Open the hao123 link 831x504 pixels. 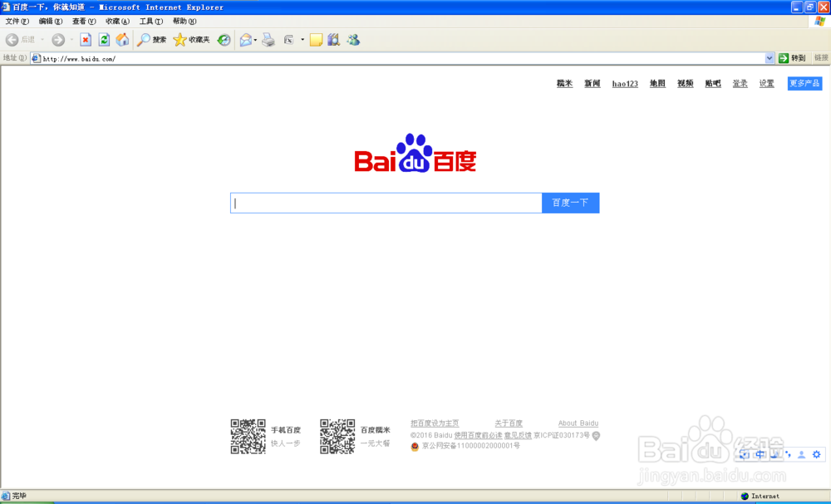(x=625, y=84)
